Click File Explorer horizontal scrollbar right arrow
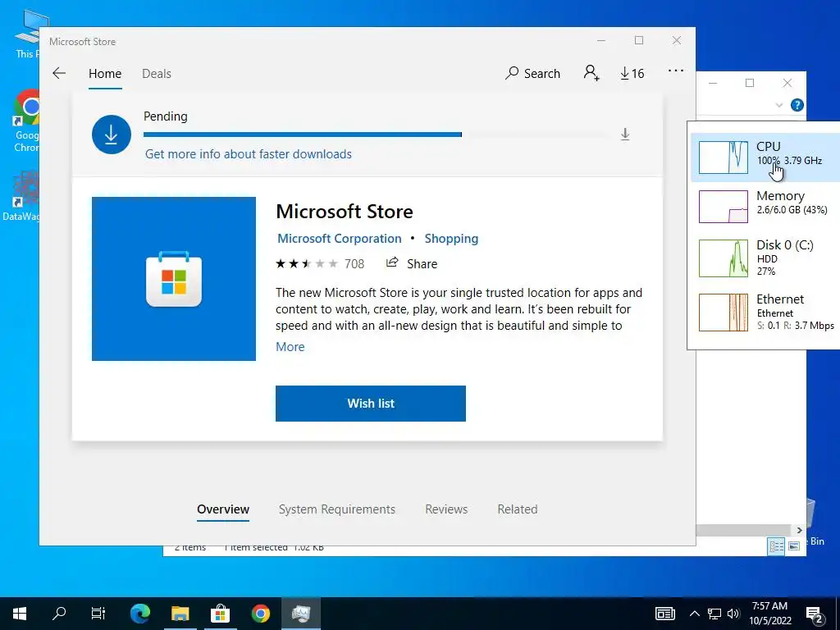Image resolution: width=840 pixels, height=630 pixels. point(799,530)
